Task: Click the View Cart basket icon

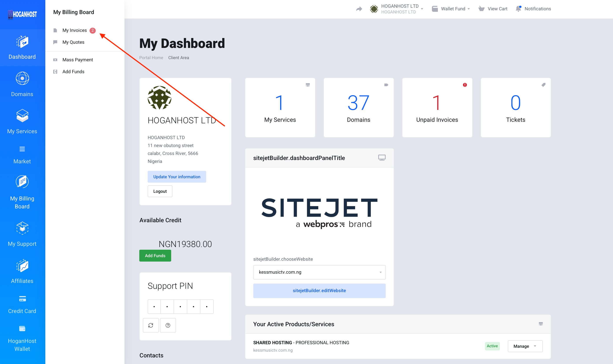Action: (x=481, y=9)
